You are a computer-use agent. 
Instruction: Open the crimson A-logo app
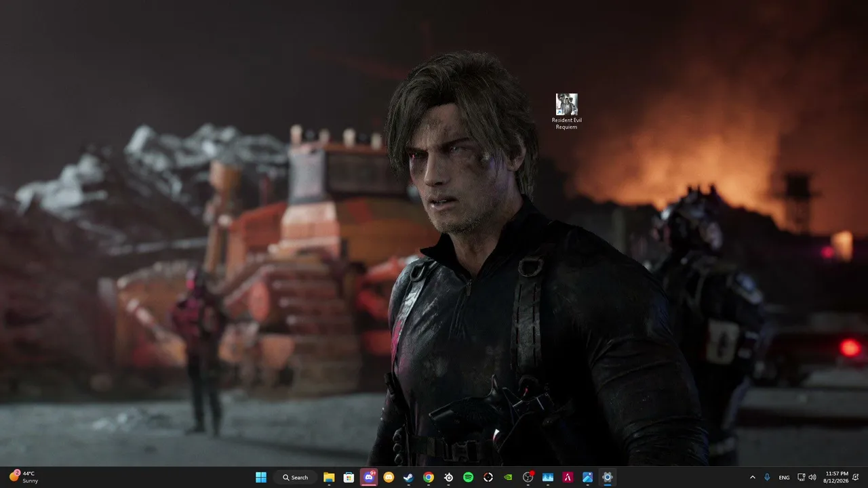[568, 477]
